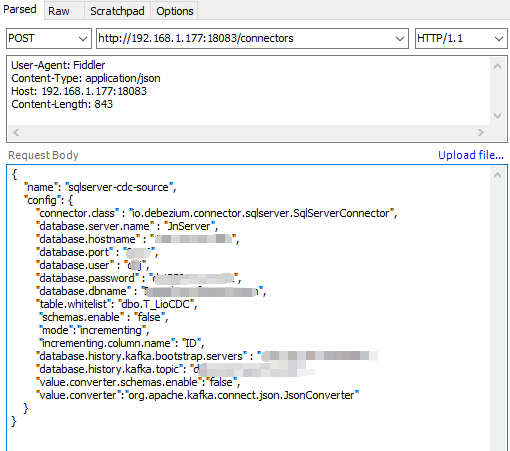The width and height of the screenshot is (510, 451).
Task: Click the database.server.name JnServer line
Action: [x=127, y=226]
